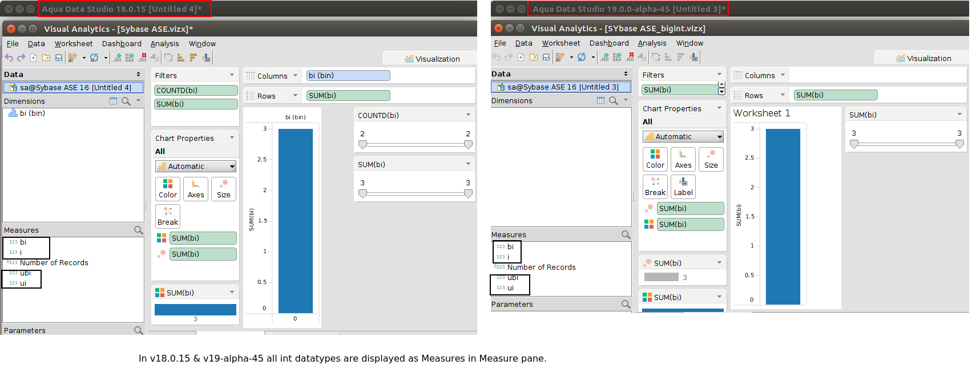The height and width of the screenshot is (381, 980).
Task: Click Dimensions search magnifier in right window
Action: pyautogui.click(x=614, y=100)
